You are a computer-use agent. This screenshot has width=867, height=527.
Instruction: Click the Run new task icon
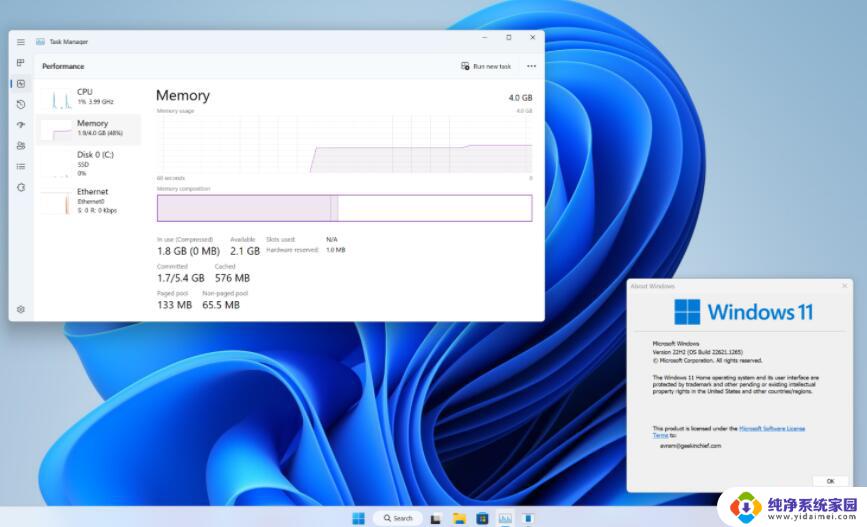click(x=465, y=66)
